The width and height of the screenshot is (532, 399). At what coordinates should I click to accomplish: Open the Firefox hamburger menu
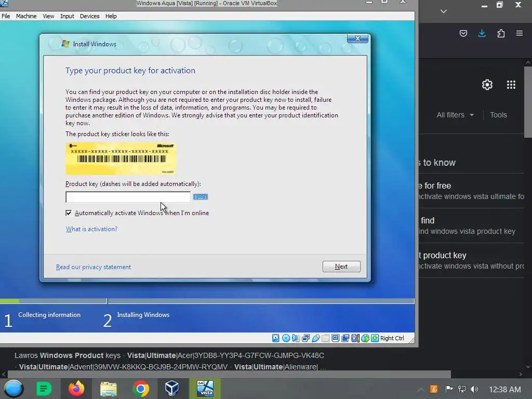[x=520, y=33]
